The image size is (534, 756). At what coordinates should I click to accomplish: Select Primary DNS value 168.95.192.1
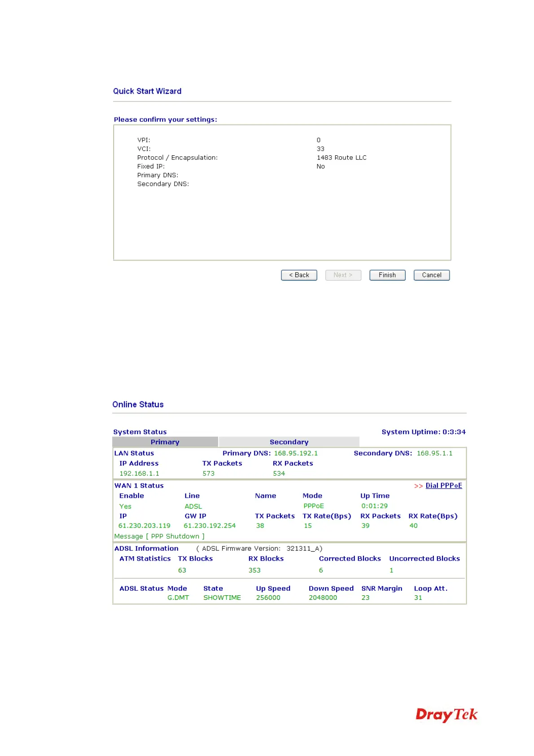pos(296,453)
